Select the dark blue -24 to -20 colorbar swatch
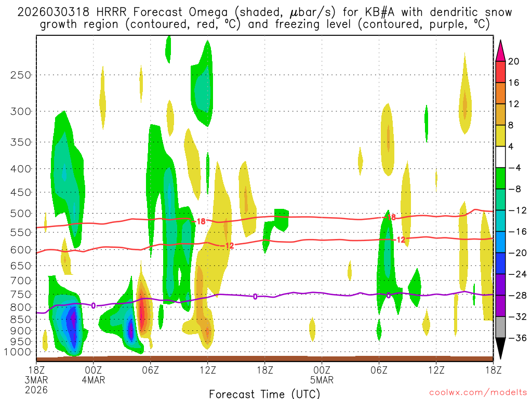Image resolution: width=532 pixels, height=399 pixels. coord(500,263)
